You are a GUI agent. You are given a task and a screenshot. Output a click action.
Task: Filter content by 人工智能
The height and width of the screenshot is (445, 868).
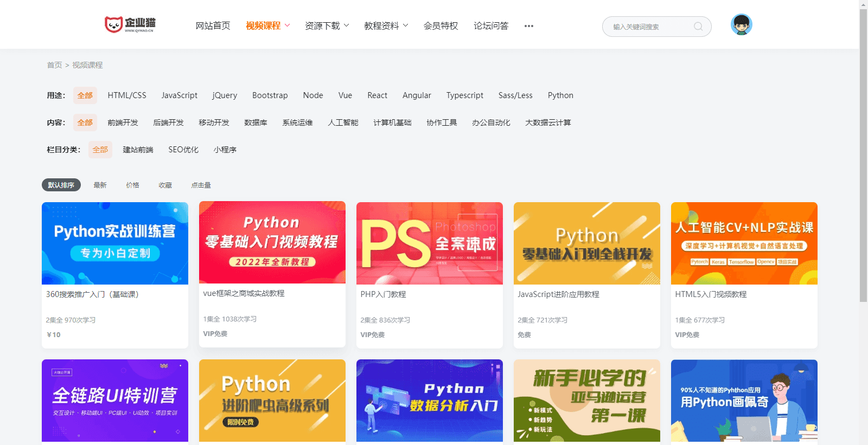pyautogui.click(x=343, y=122)
